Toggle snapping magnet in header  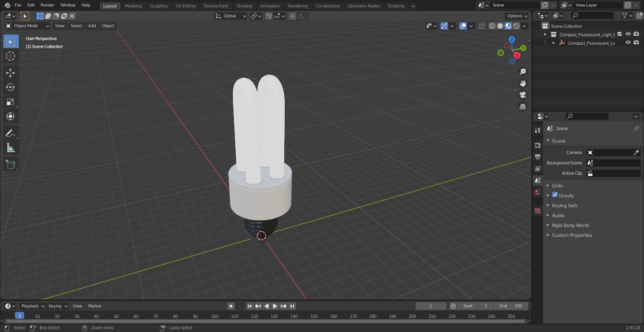point(269,16)
